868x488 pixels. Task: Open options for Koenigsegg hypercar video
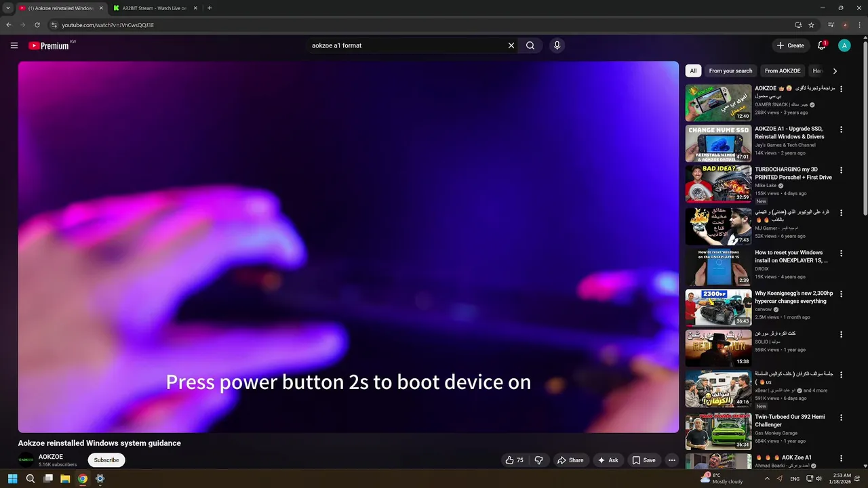click(842, 294)
